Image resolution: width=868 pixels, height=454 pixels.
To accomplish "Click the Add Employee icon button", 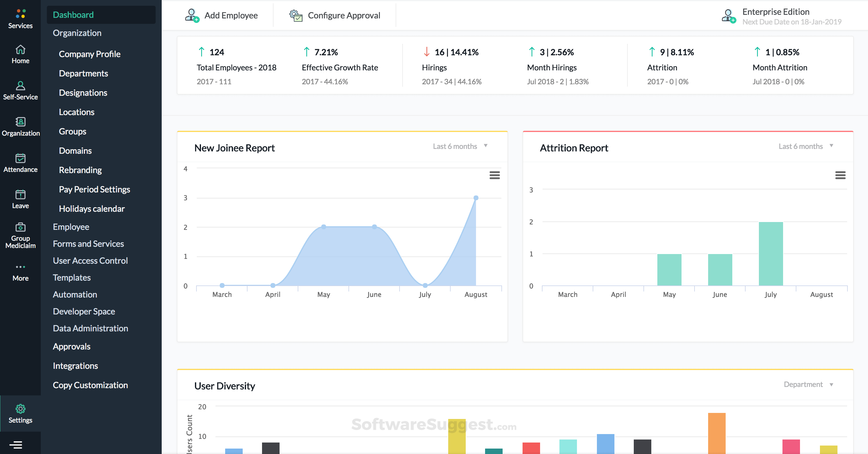I will click(192, 15).
